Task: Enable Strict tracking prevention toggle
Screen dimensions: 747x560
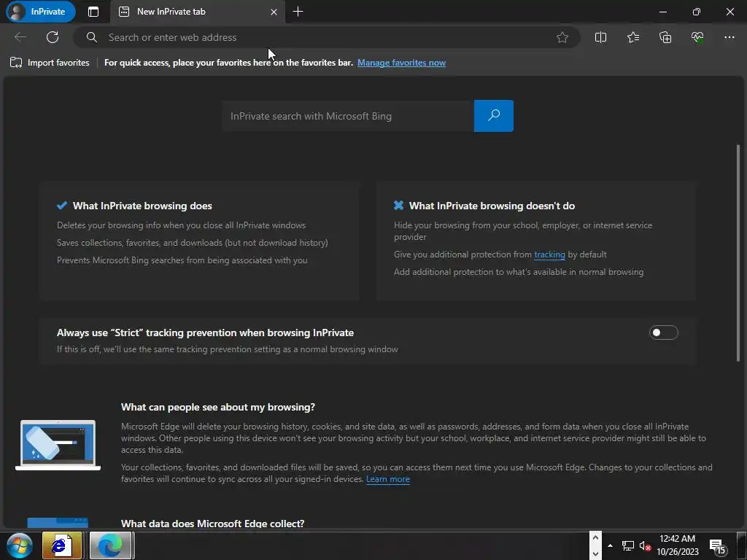Action: [x=663, y=332]
